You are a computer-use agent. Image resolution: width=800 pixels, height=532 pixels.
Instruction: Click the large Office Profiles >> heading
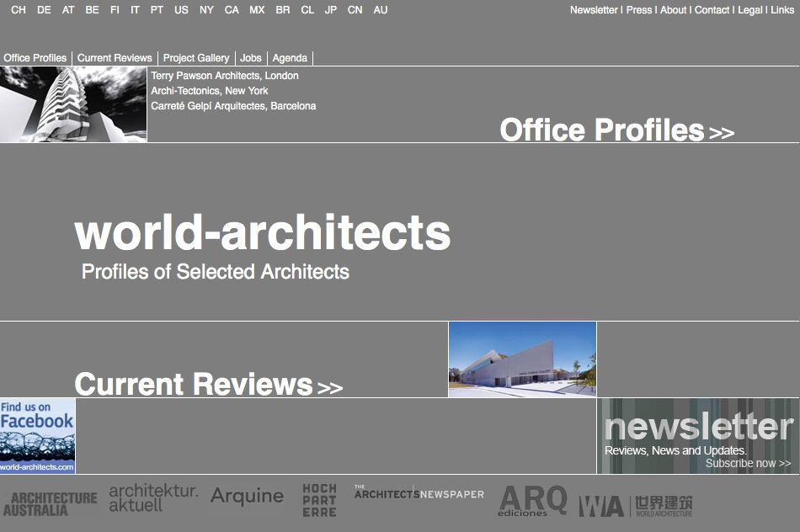coord(616,130)
